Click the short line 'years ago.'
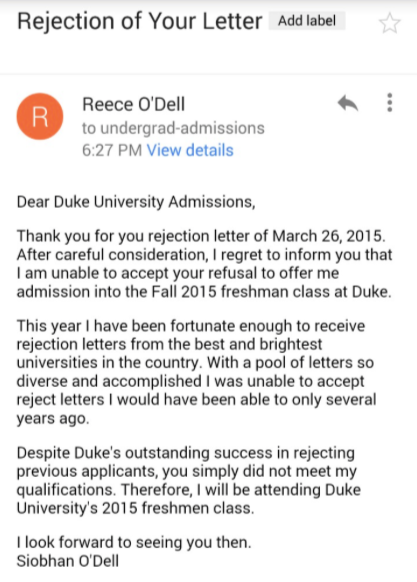The image size is (417, 582). [53, 419]
